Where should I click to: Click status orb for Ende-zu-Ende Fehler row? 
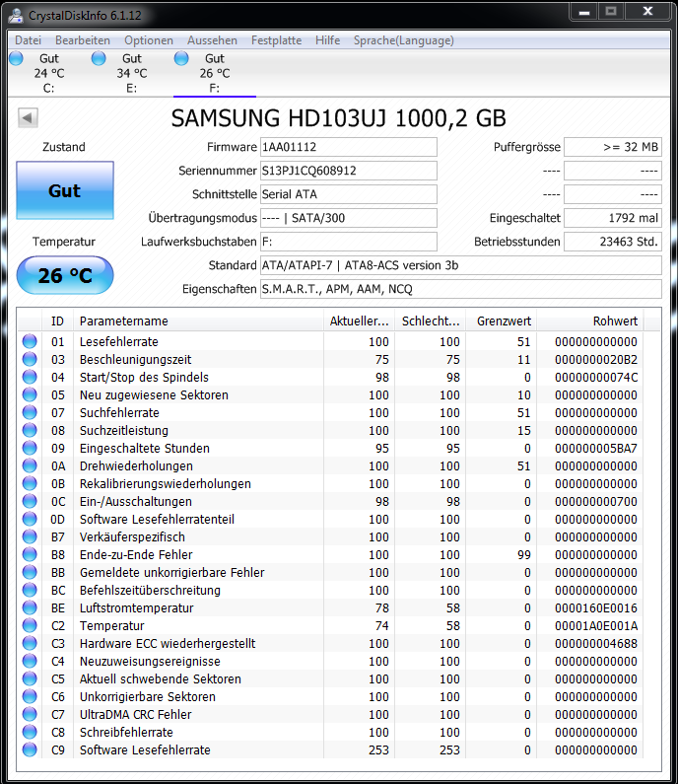point(30,554)
